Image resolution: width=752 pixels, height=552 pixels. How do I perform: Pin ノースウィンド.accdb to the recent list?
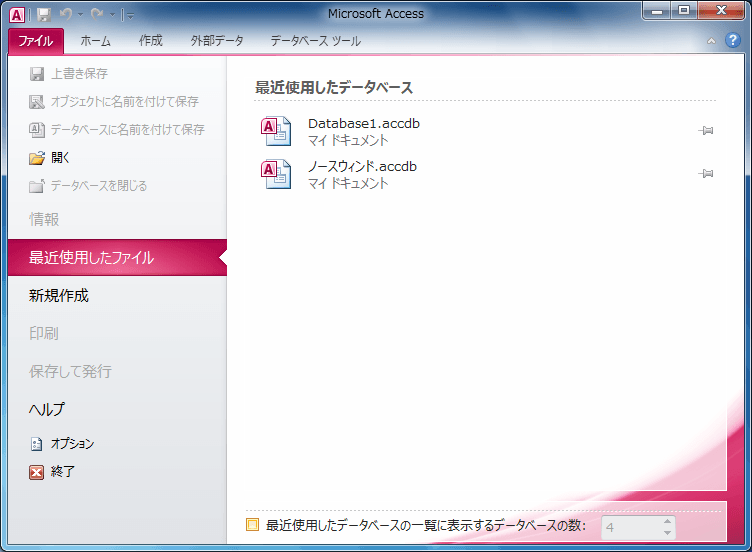[x=705, y=174]
